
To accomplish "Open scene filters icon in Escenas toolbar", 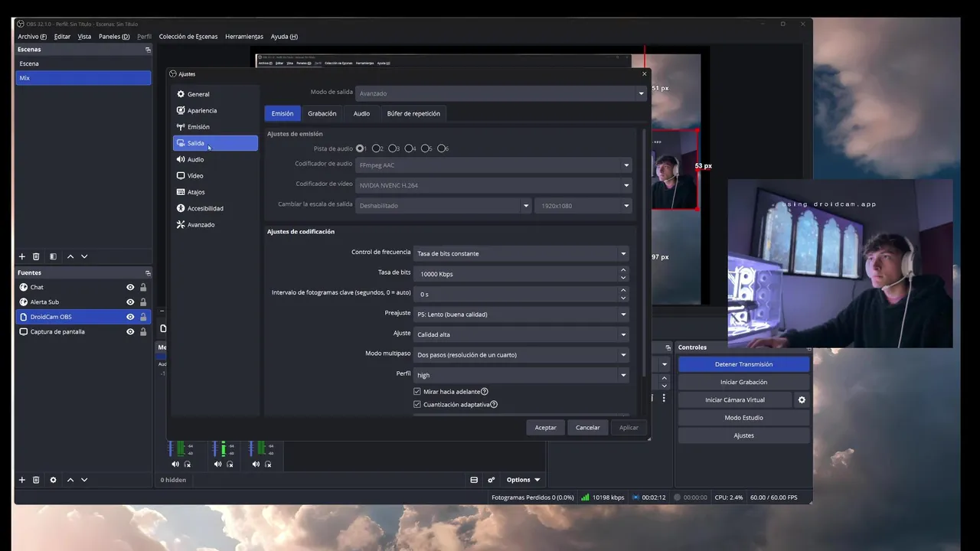I will 53,256.
